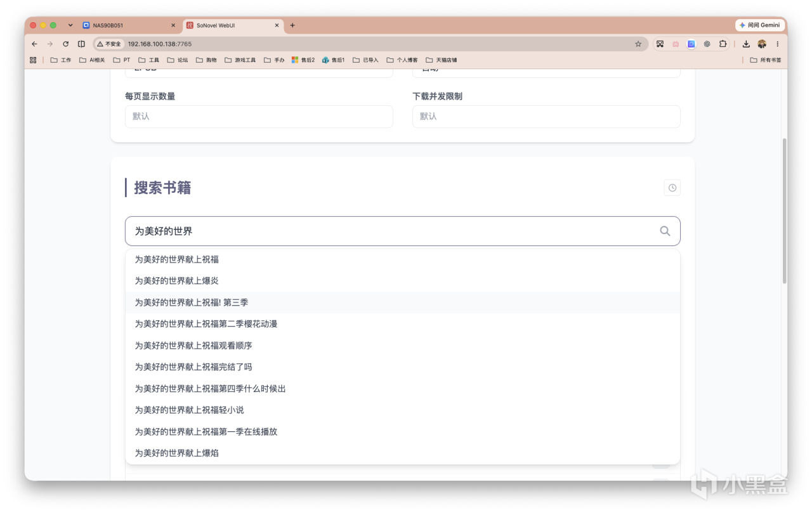Click the address bar URL 192.168.100.138:7765
Image resolution: width=812 pixels, height=513 pixels.
pos(160,44)
